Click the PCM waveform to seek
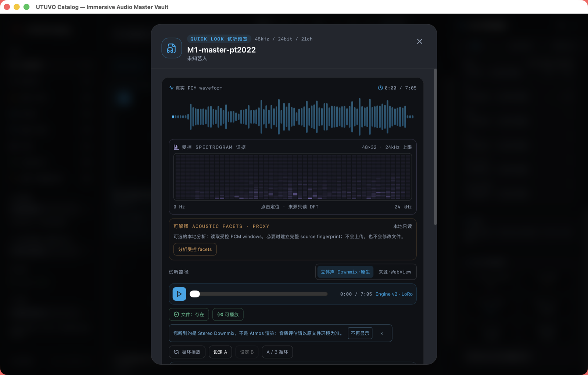Viewport: 588px width, 375px height. click(293, 117)
